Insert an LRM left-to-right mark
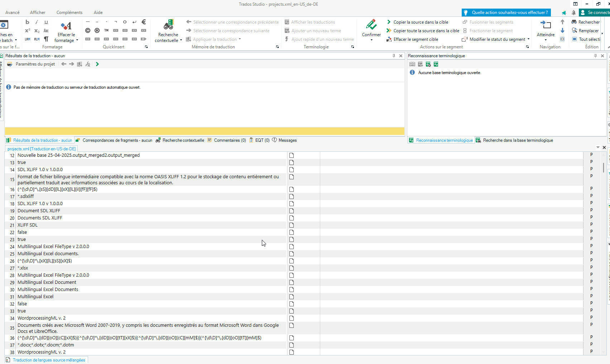The image size is (610, 364). (x=28, y=39)
